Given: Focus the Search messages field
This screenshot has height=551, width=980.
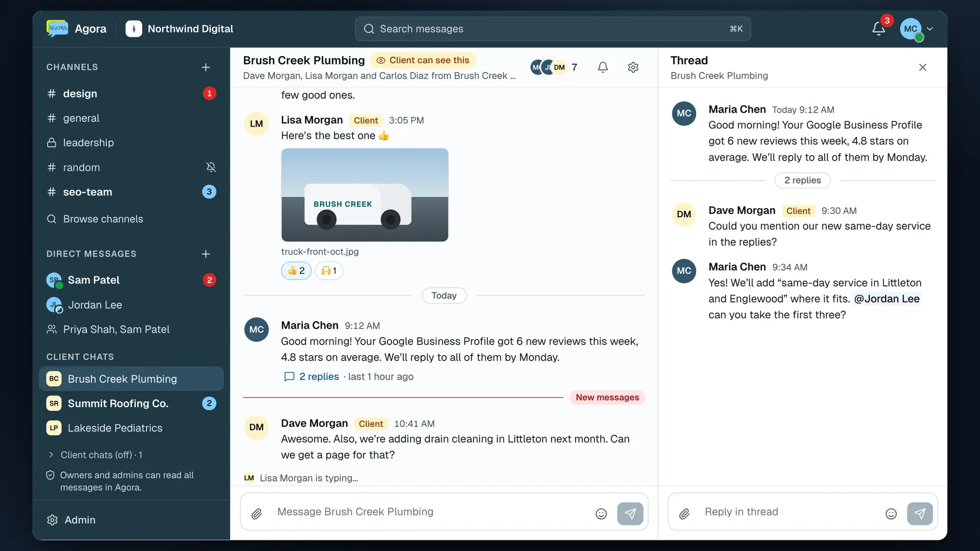Looking at the screenshot, I should click(x=553, y=29).
